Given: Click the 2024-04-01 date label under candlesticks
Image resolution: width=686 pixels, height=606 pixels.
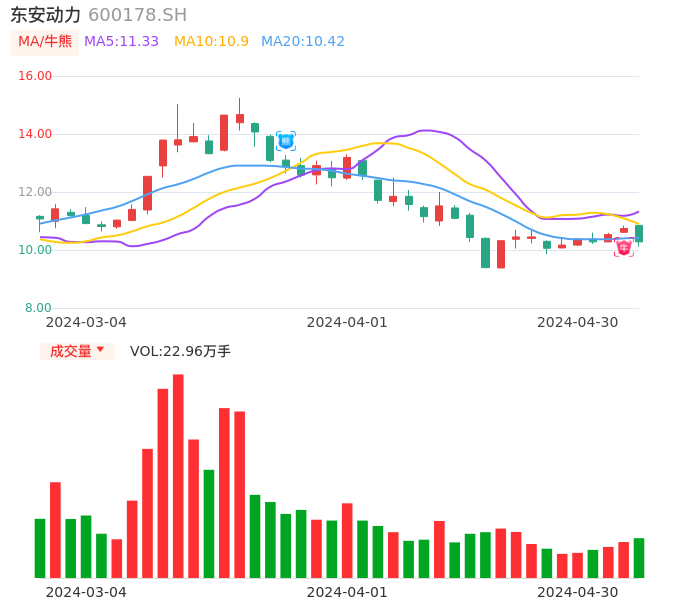Looking at the screenshot, I should (346, 322).
